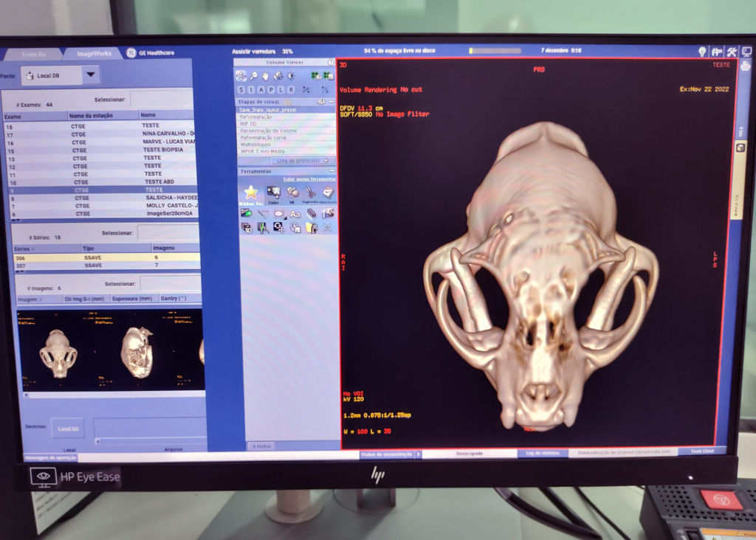Click the Exibir menos ferramentas link

(309, 179)
